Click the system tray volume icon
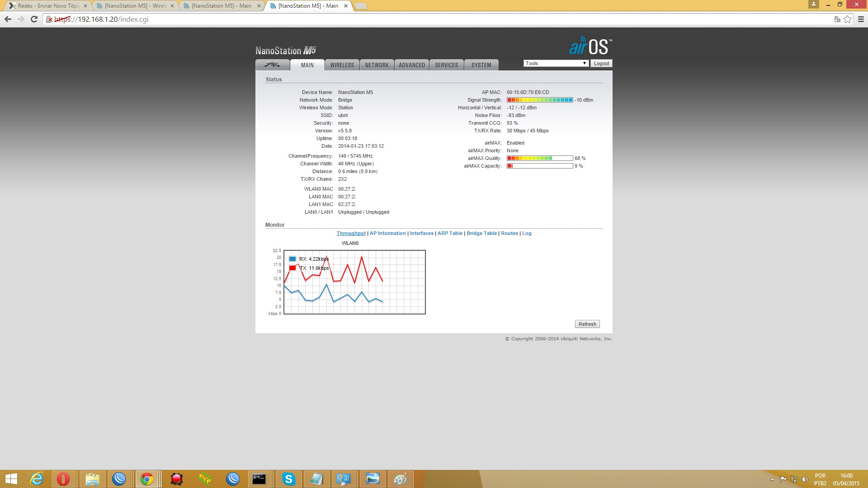This screenshot has height=488, width=868. (x=805, y=479)
